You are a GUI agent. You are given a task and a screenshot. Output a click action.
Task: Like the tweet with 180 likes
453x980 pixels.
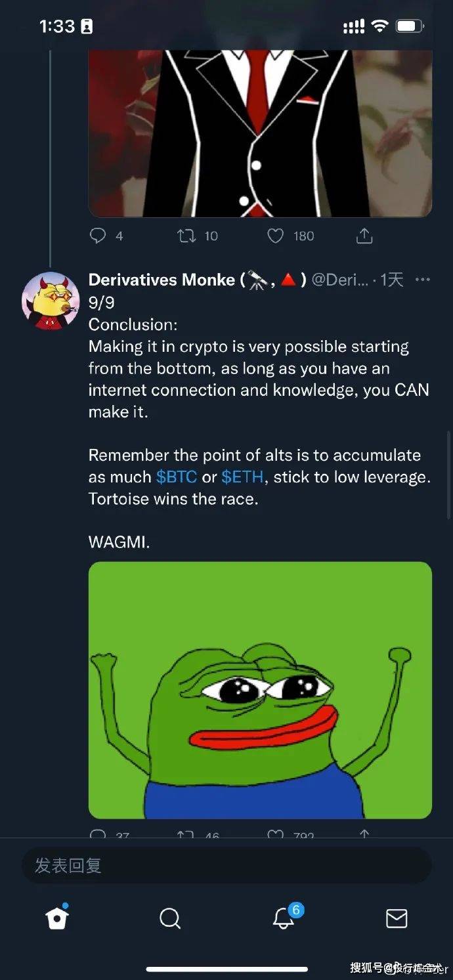point(276,236)
